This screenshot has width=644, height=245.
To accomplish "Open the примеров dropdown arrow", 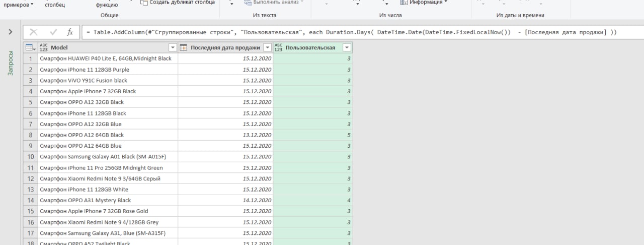I will click(33, 5).
